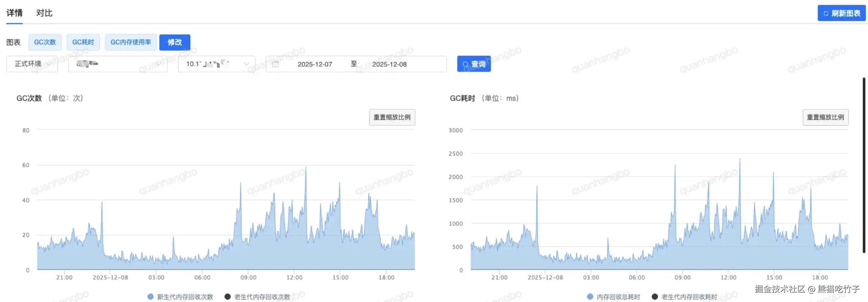Viewport: 868px width, 302px height.
Task: Select the GC耗时 chart tag
Action: click(x=83, y=42)
